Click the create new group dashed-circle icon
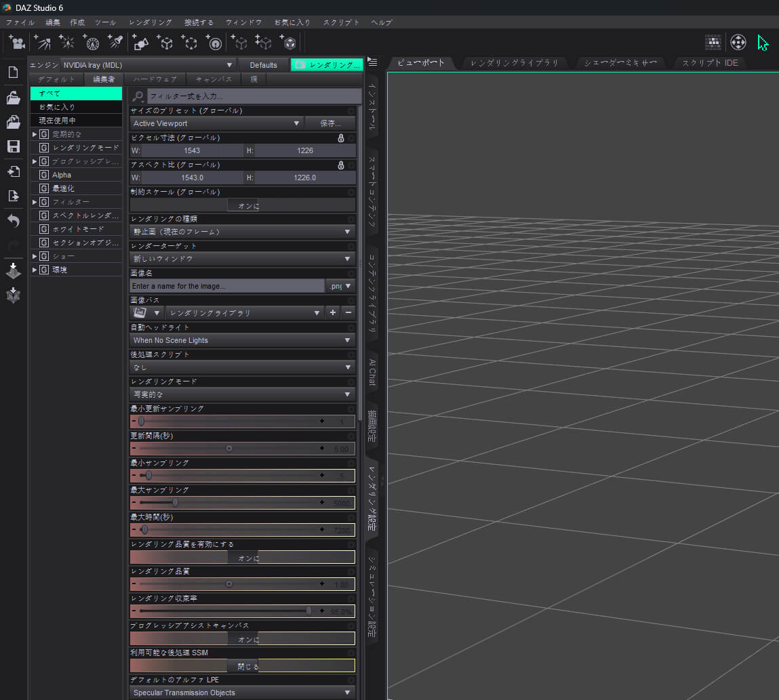 [x=189, y=43]
